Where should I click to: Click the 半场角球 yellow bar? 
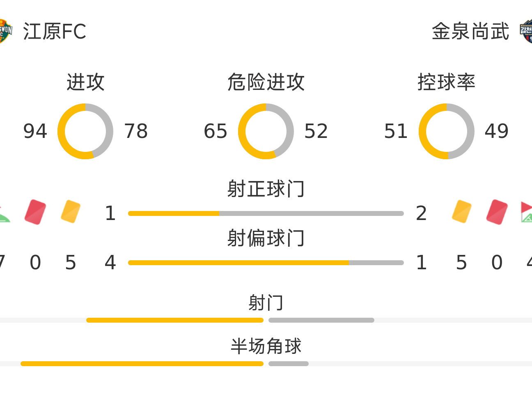[x=142, y=364]
